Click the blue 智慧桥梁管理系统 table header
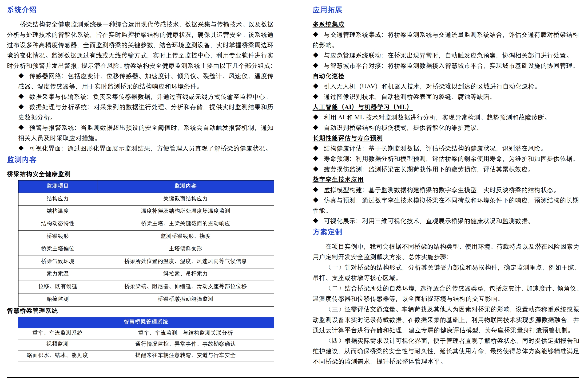Image resolution: width=588 pixels, height=385 pixels. [x=146, y=322]
